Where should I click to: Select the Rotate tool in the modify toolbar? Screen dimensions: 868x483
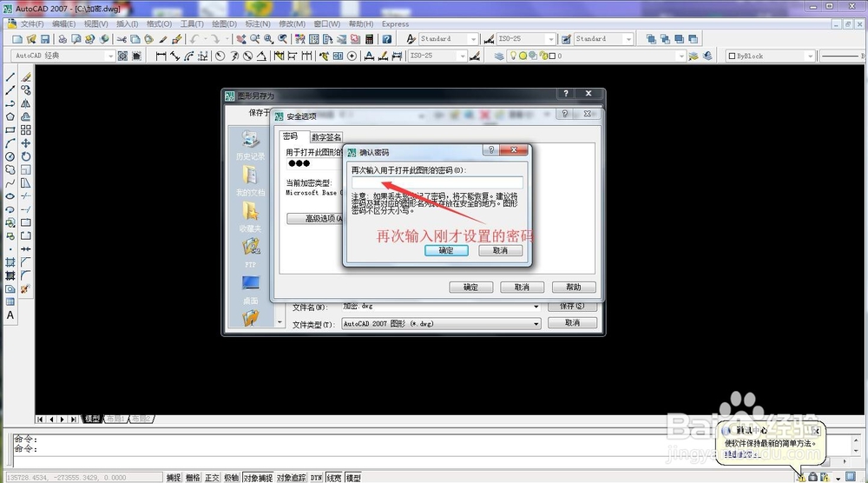point(25,156)
